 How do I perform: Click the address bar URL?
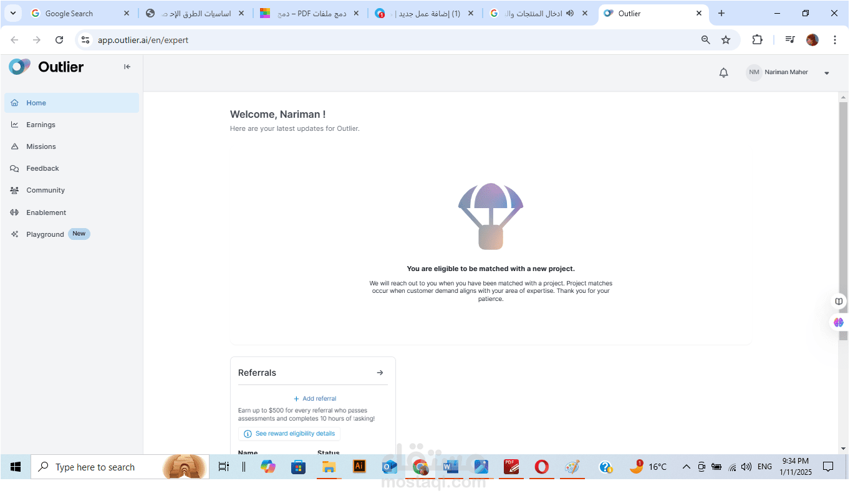(143, 40)
